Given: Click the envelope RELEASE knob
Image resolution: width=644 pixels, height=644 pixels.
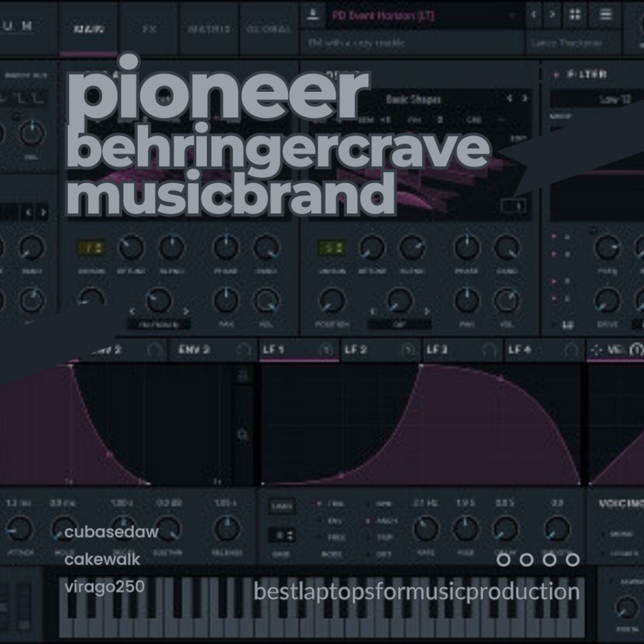Looking at the screenshot, I should coord(226,529).
